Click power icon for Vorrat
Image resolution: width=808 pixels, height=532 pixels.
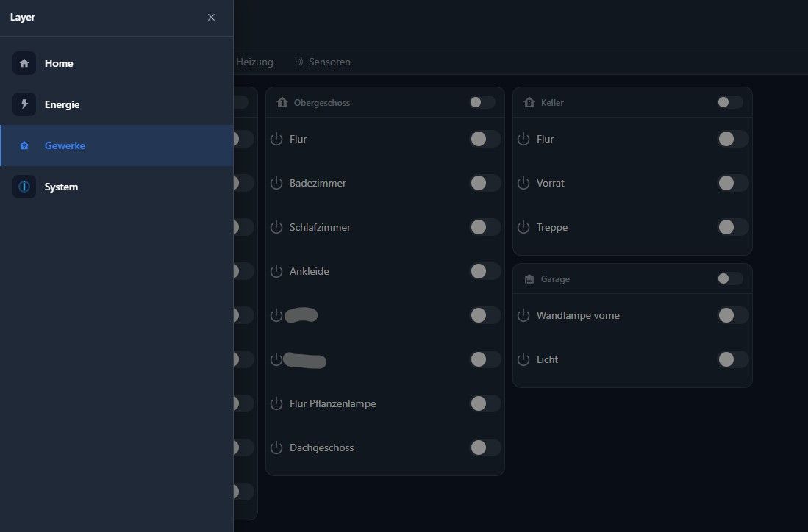[523, 184]
